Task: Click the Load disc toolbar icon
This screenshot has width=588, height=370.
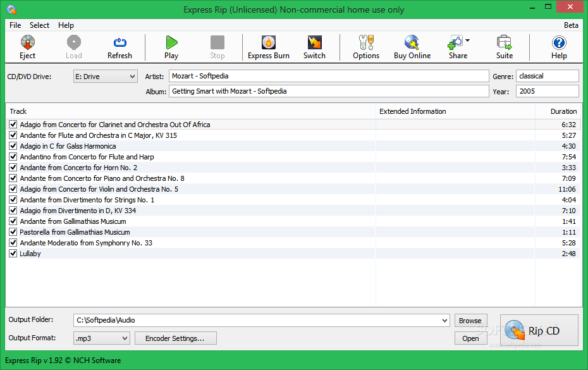Action: click(x=74, y=43)
